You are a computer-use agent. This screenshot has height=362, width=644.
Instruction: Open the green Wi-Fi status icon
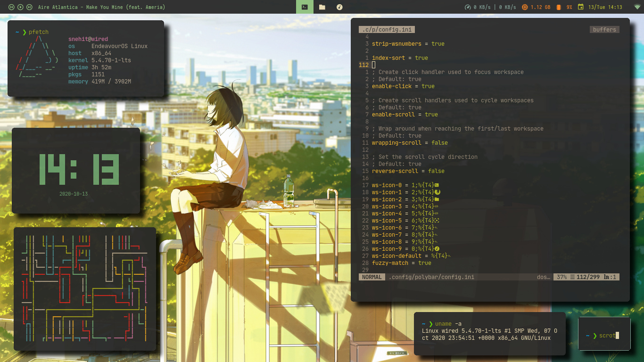637,7
